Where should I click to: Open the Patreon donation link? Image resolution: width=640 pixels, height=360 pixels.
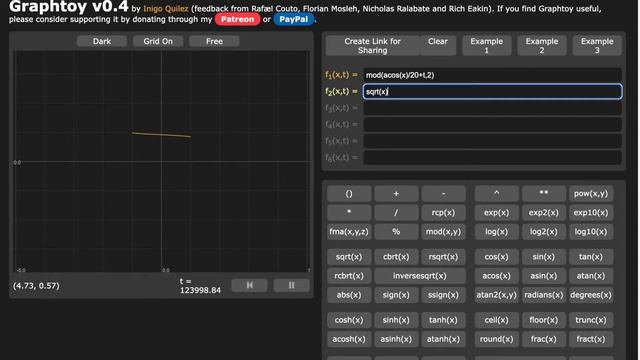pyautogui.click(x=238, y=19)
